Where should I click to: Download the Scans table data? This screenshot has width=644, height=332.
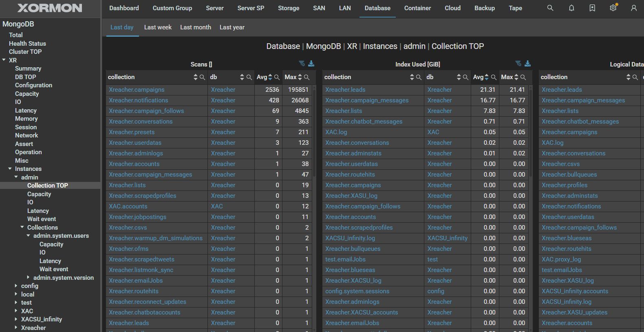point(311,64)
